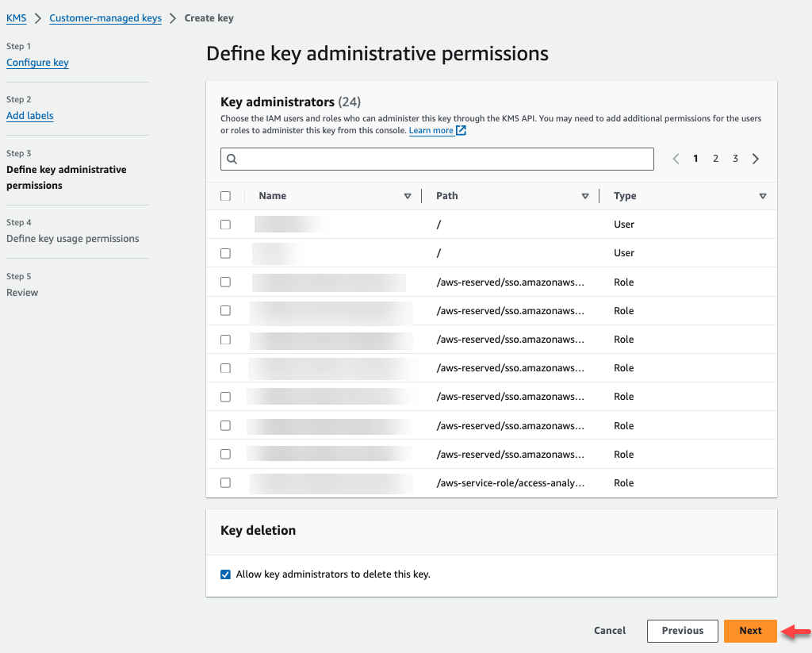Viewport: 812px width, 653px height.
Task: Sort by Name column arrow
Action: 408,196
